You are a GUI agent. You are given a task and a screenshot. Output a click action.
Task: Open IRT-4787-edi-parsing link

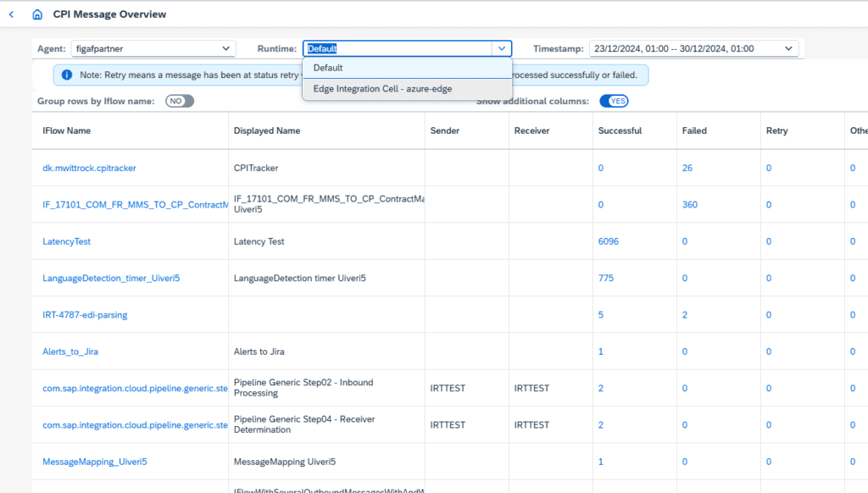pos(85,315)
